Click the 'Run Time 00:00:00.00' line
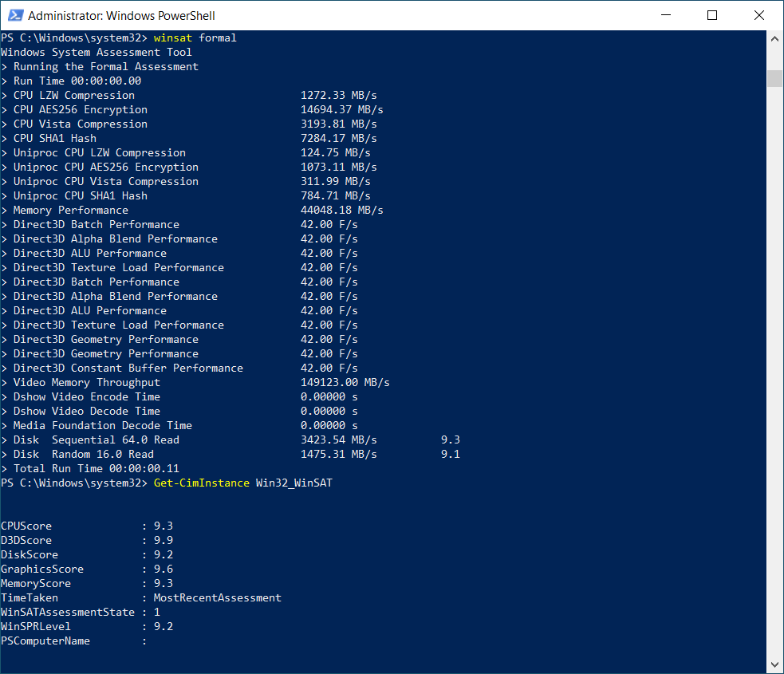The height and width of the screenshot is (674, 784). click(77, 81)
